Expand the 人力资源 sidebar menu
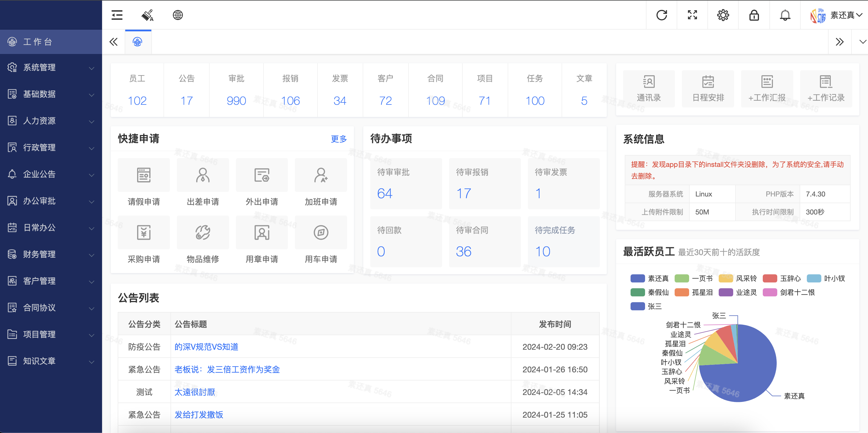This screenshot has width=868, height=433. [x=50, y=121]
